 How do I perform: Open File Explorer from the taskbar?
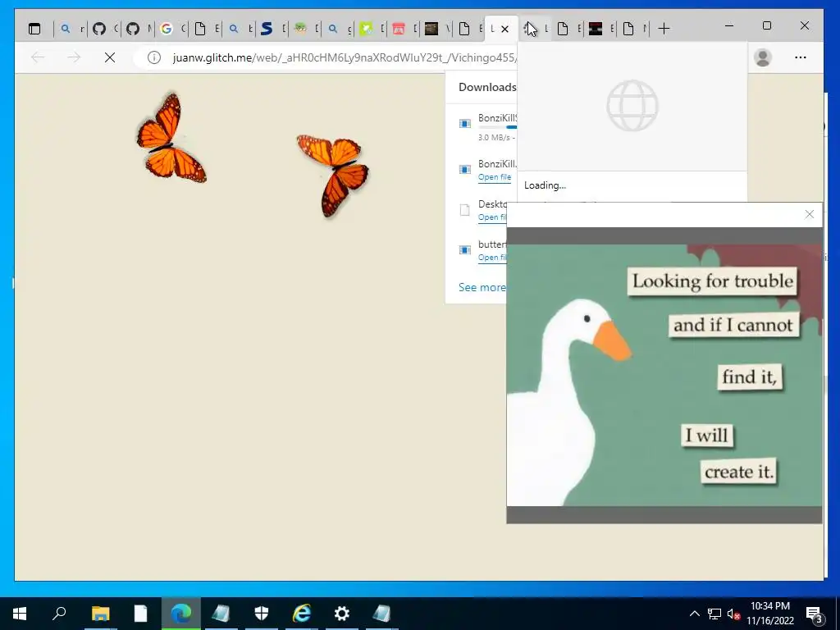[100, 614]
